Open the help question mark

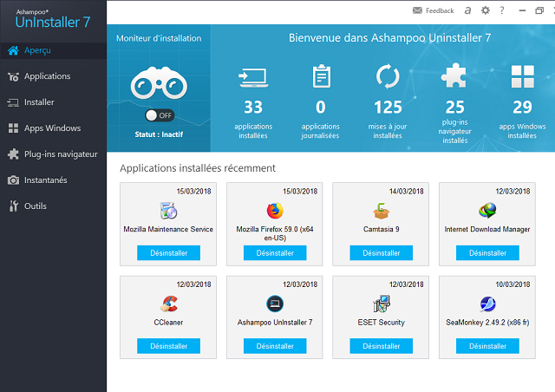click(x=502, y=10)
